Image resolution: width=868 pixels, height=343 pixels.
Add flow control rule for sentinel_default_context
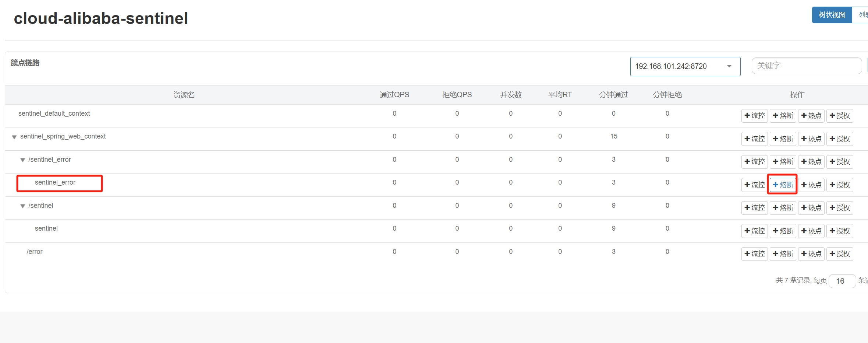click(754, 116)
